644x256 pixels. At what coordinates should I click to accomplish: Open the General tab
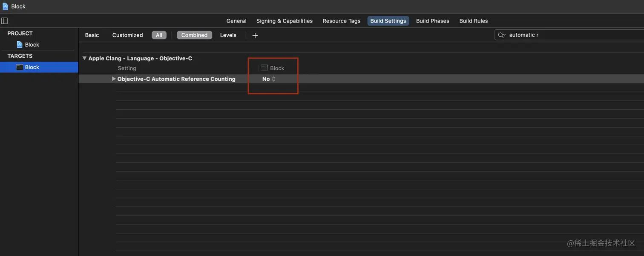[x=236, y=21]
